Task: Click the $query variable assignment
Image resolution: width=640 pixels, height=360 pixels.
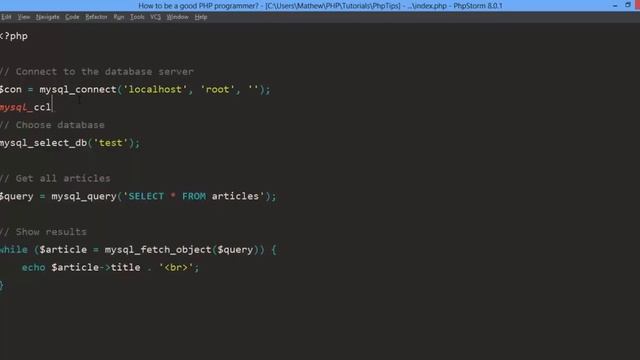Action: coord(17,196)
